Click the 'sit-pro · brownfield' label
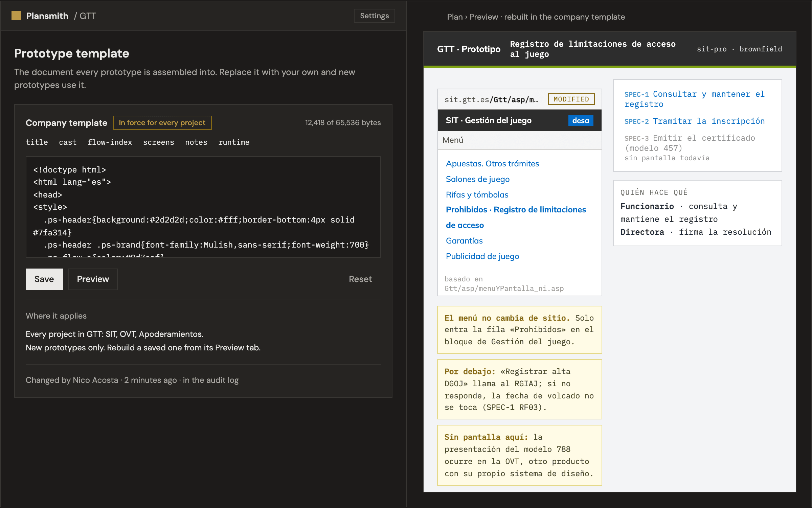Screen dimensions: 812x508 (739, 49)
